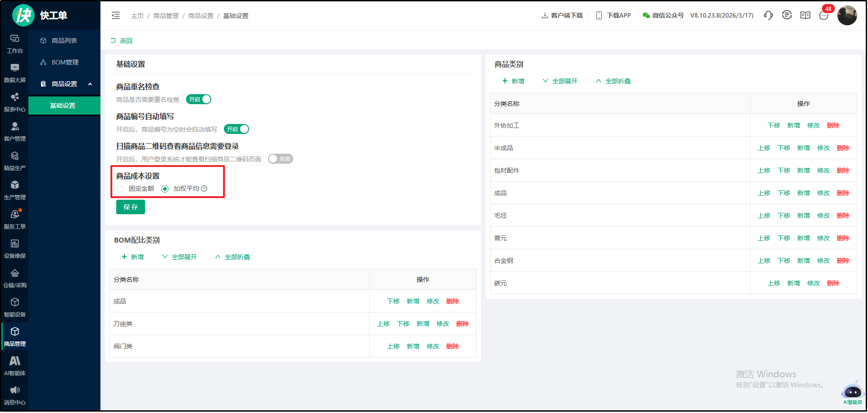Open 数据大屏 in the left sidebar
868x413 pixels.
15,73
